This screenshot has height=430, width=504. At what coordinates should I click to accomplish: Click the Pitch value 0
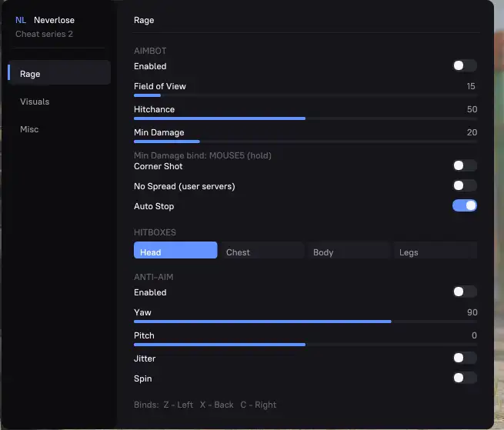[x=474, y=335]
